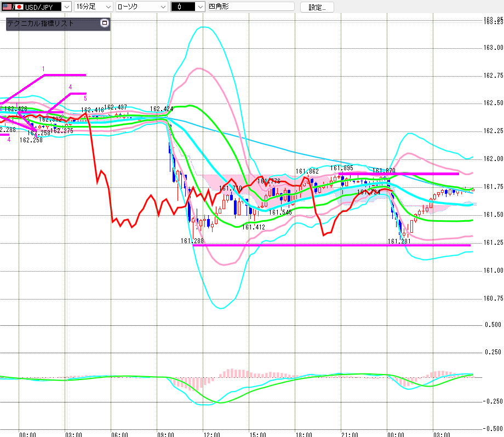Restore the テクニカル指標リスト panel via its square icon
Image resolution: width=504 pixels, height=437 pixels.
(x=105, y=23)
